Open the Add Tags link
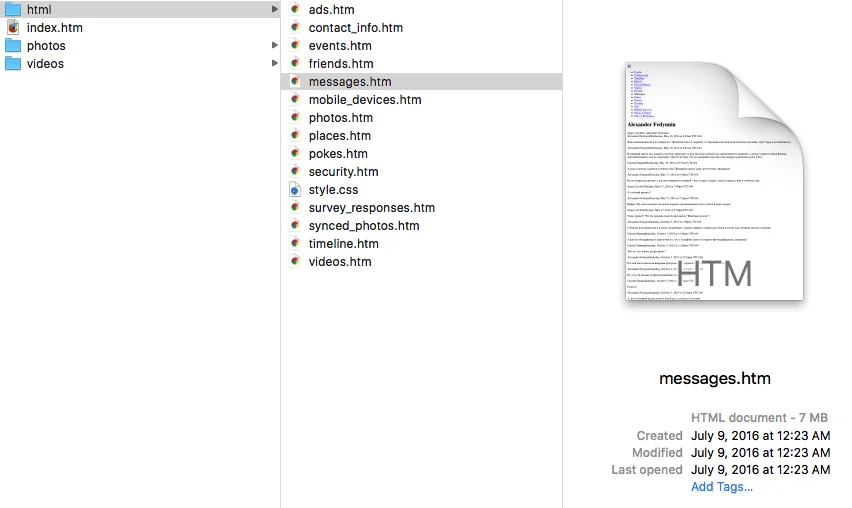 pyautogui.click(x=721, y=487)
